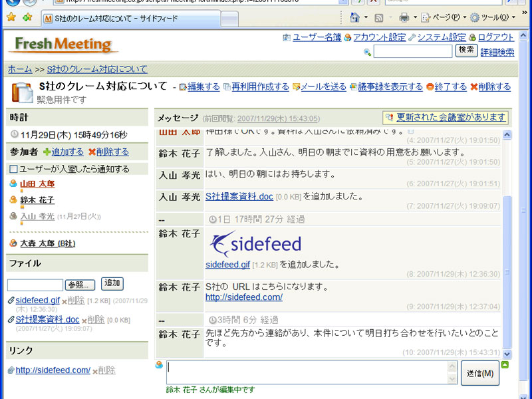Click 更新された会議室があります notice
The image size is (532, 399).
click(x=451, y=118)
